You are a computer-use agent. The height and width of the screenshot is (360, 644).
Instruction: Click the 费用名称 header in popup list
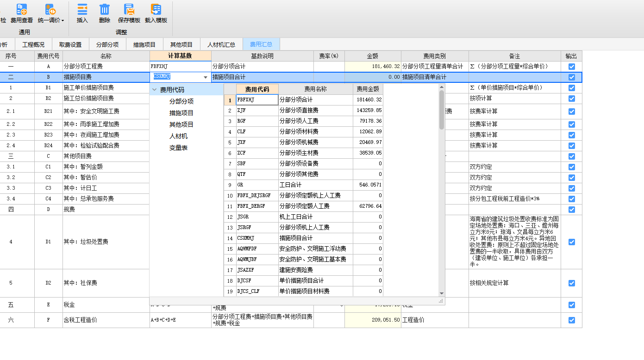[316, 89]
